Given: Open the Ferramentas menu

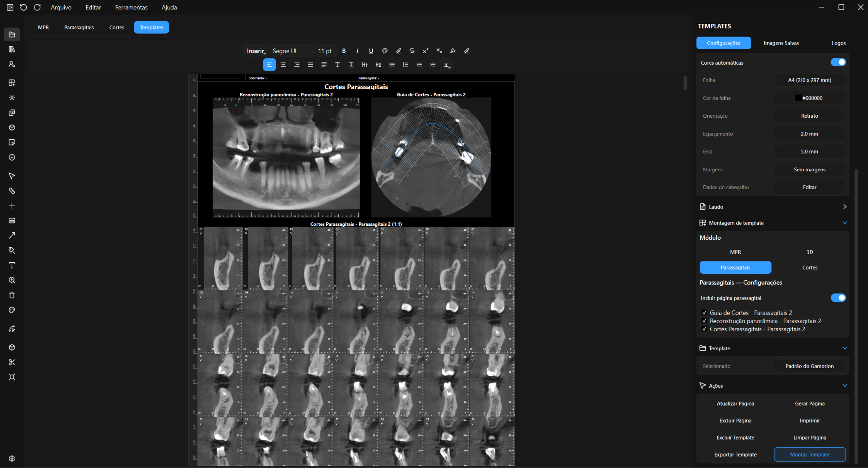Looking at the screenshot, I should click(131, 7).
